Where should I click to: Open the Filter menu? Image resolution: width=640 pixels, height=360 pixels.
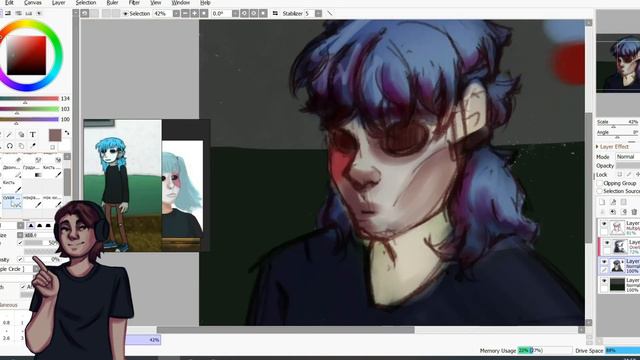pyautogui.click(x=134, y=2)
